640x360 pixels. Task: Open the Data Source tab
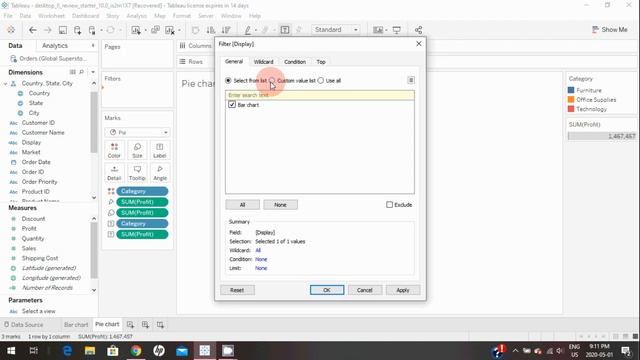coord(24,324)
